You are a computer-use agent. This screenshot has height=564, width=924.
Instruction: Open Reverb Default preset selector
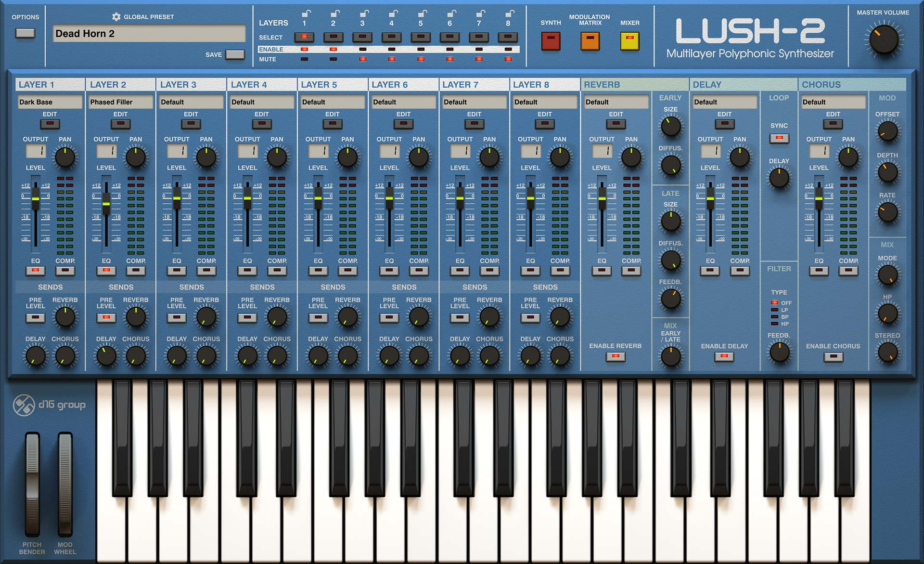tap(616, 102)
